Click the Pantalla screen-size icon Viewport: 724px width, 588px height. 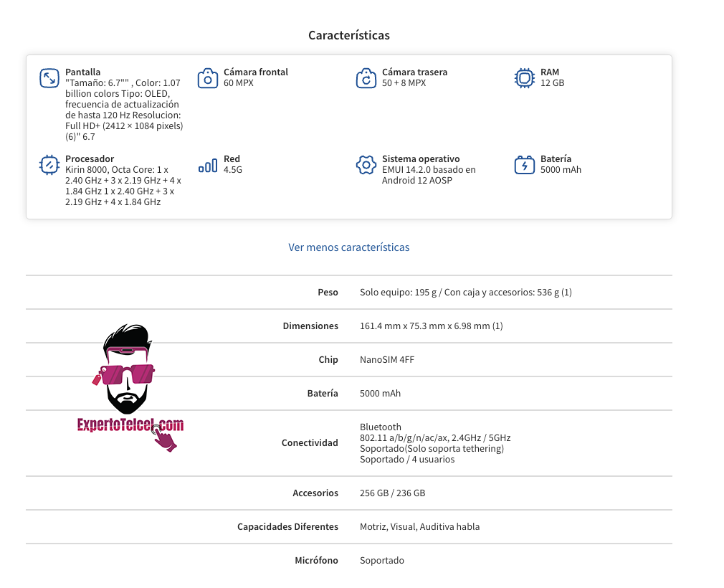(x=49, y=78)
